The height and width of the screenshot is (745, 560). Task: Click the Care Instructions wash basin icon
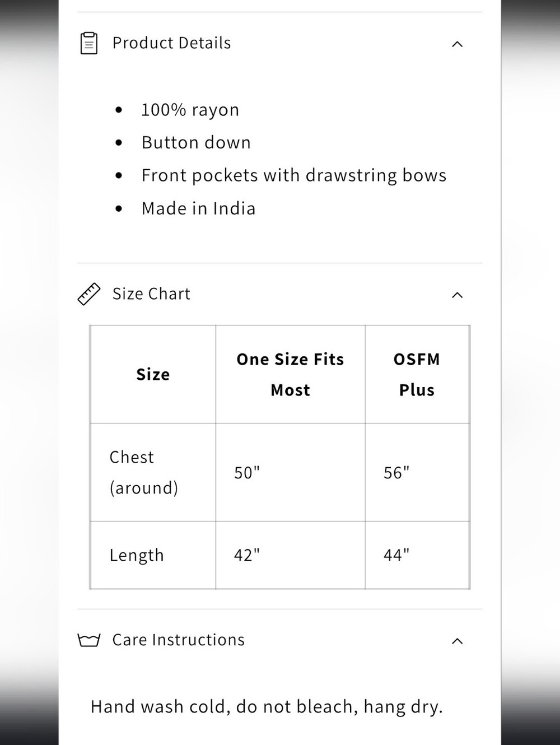(x=88, y=640)
